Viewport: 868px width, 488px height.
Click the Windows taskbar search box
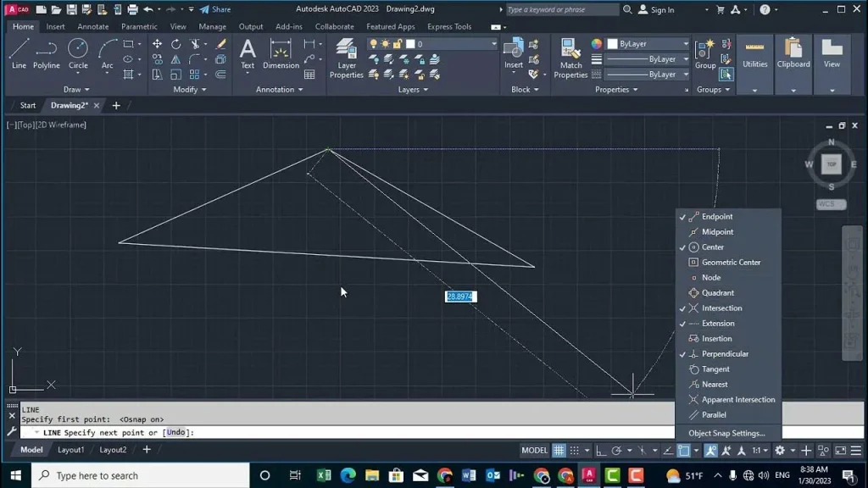[141, 475]
